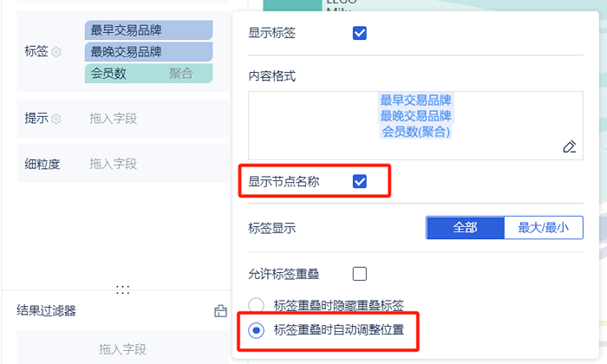Select 标签重叠时隐藏重叠标签 radio option
The height and width of the screenshot is (364, 607).
(257, 306)
